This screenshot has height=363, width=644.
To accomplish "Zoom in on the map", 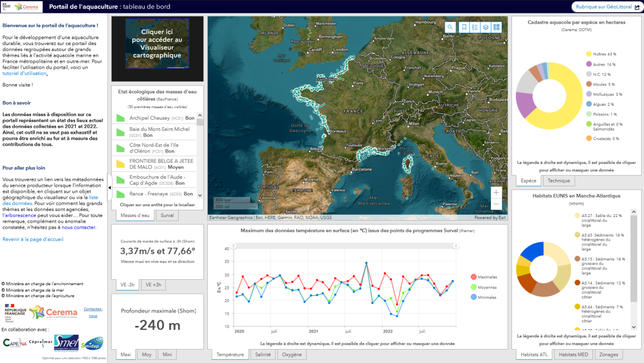I will point(496,192).
